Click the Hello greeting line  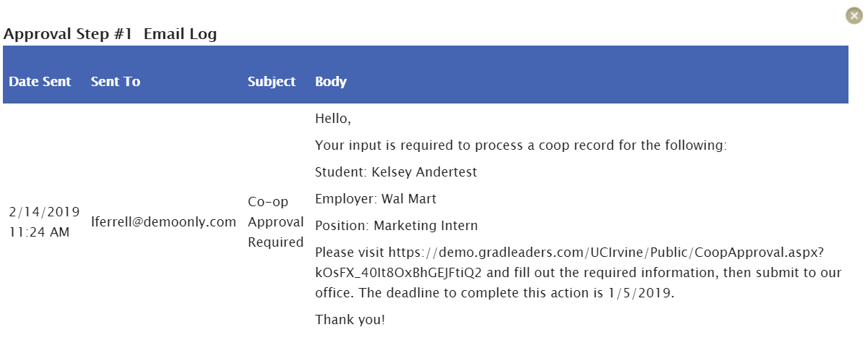coord(333,119)
